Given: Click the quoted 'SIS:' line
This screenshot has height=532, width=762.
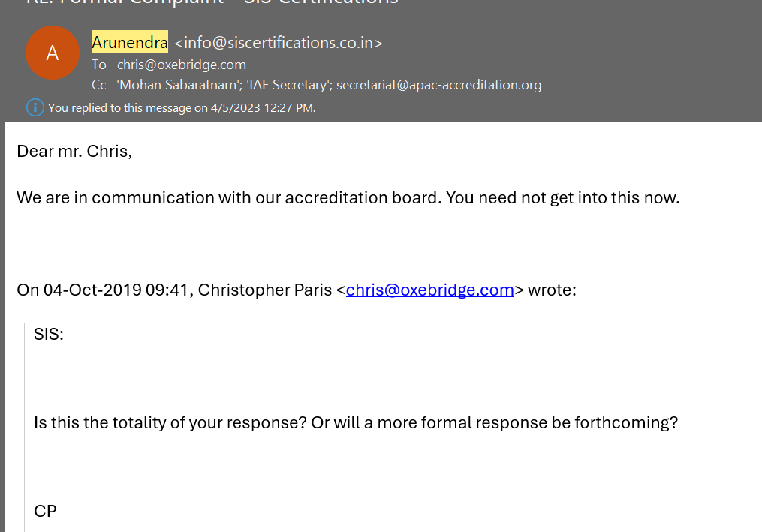Looking at the screenshot, I should 49,335.
